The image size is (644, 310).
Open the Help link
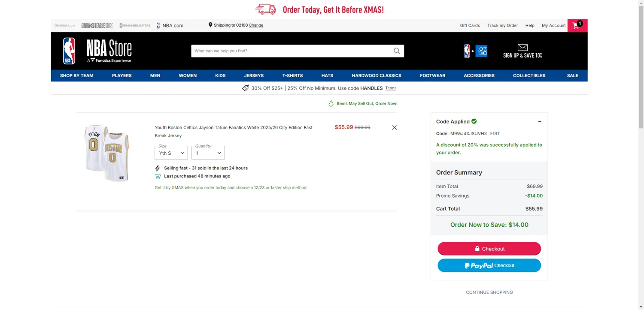(x=530, y=25)
